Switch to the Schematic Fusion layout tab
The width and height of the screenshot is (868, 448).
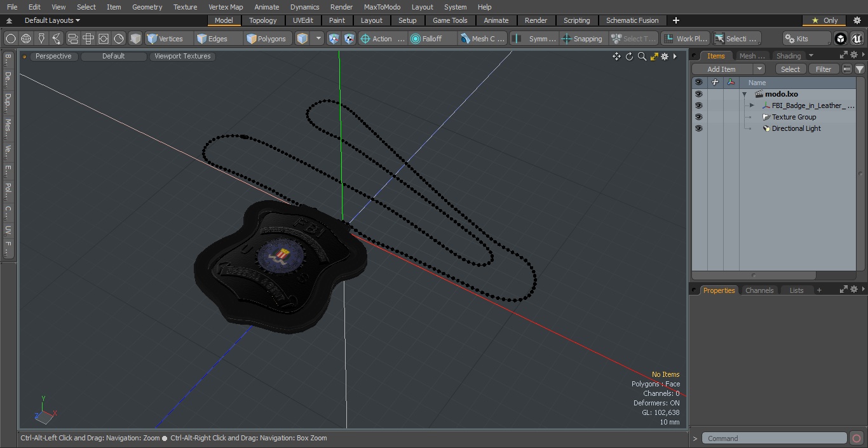(632, 20)
